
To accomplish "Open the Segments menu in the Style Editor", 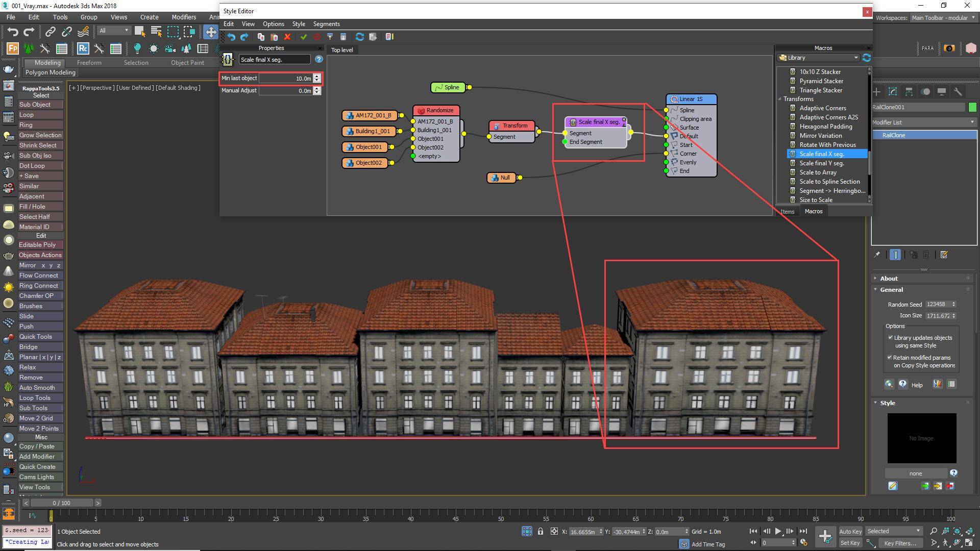I will (x=326, y=23).
